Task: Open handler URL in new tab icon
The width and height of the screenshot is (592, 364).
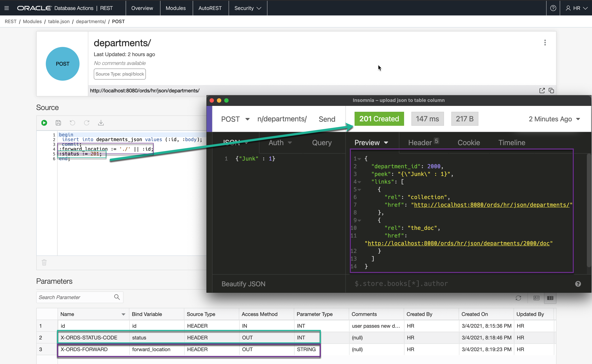Action: click(x=542, y=90)
